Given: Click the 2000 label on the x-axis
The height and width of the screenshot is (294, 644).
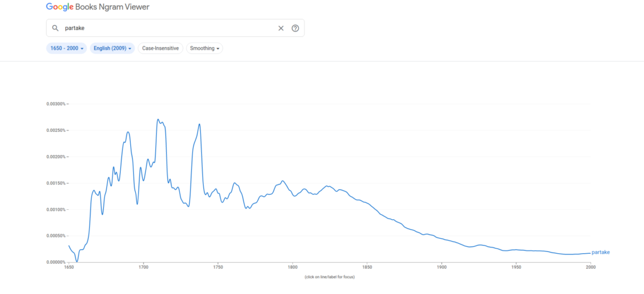Looking at the screenshot, I should (x=591, y=267).
